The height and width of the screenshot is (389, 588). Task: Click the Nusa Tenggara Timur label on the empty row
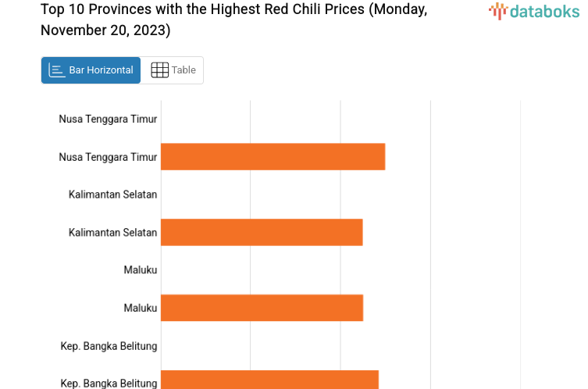[108, 119]
